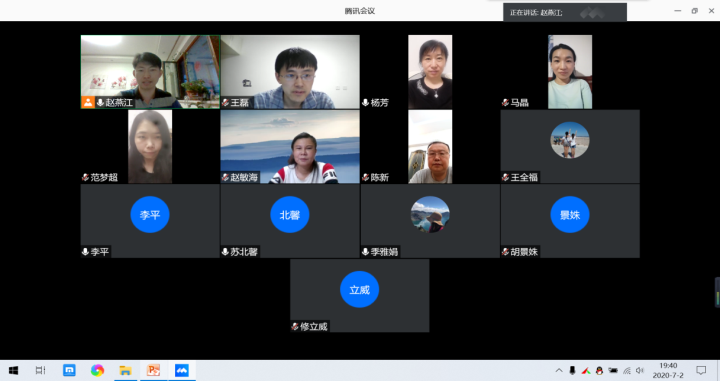
Task: Click the speaking indicator 正在讲话 banner
Action: [565, 12]
